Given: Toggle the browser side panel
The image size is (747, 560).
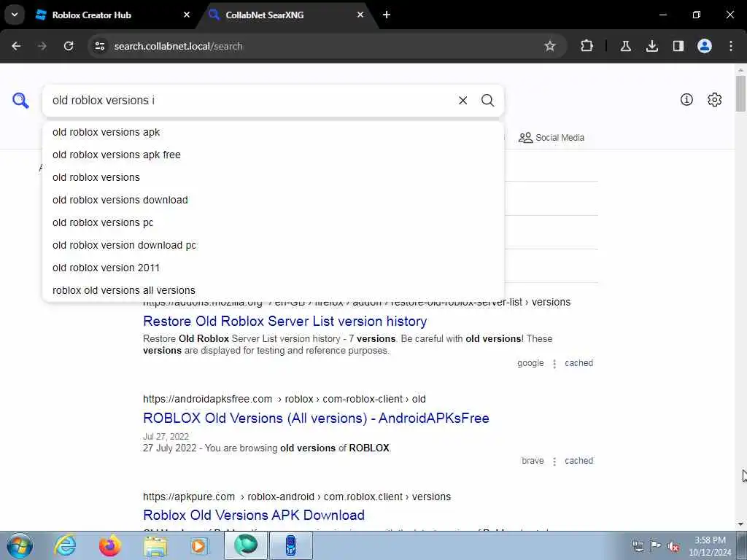Looking at the screenshot, I should [x=678, y=46].
